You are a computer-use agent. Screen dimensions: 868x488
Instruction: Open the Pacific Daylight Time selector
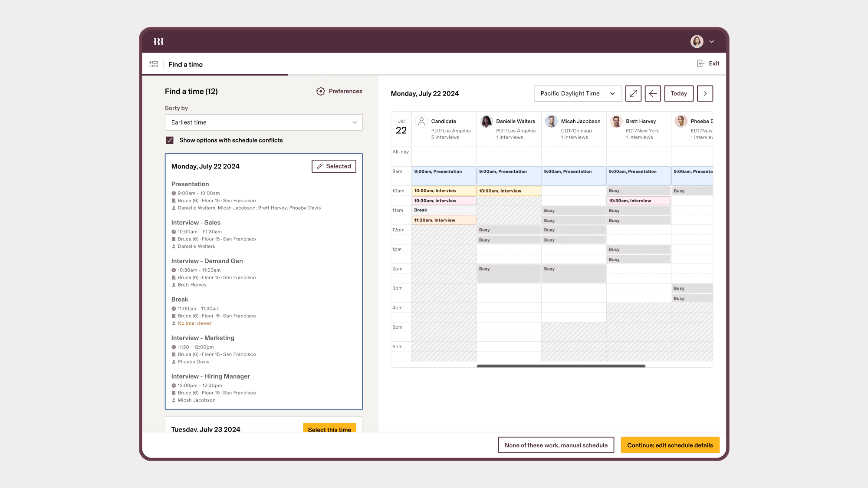tap(577, 93)
